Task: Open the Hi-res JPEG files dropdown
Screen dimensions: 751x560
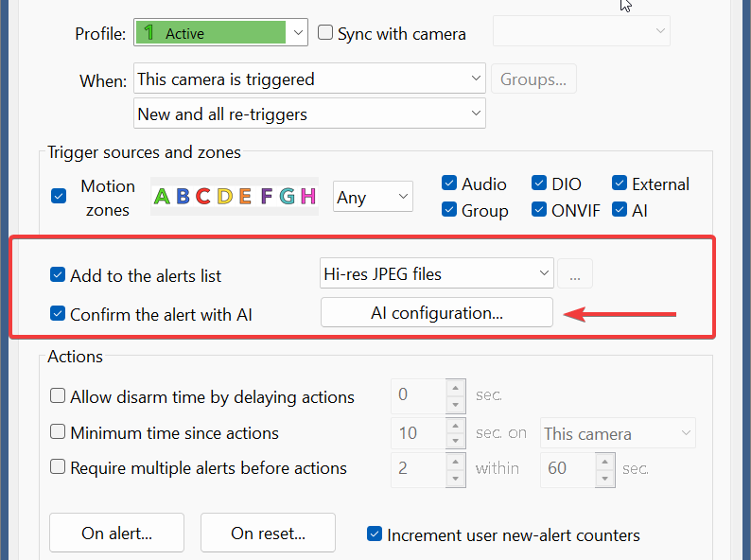Action: coord(436,273)
